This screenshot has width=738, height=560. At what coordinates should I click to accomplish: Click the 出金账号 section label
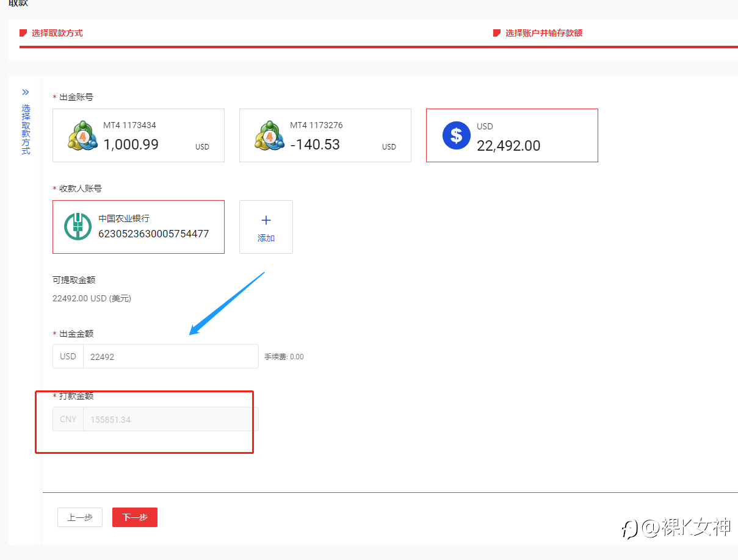point(76,97)
